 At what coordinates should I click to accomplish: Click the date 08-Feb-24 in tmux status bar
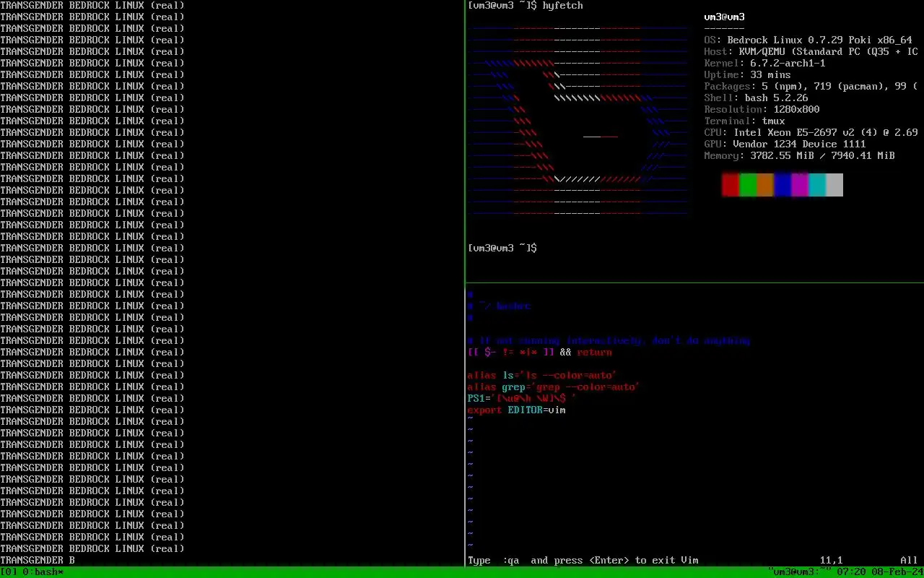898,572
